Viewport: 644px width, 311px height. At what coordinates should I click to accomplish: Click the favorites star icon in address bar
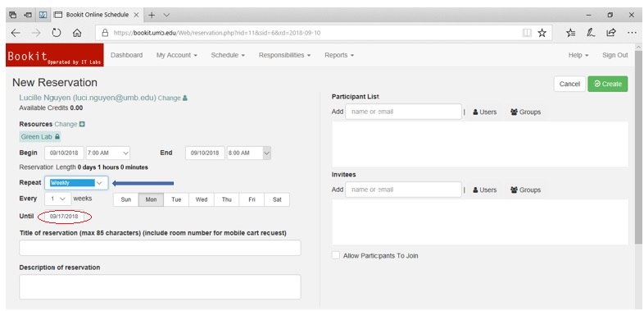542,33
